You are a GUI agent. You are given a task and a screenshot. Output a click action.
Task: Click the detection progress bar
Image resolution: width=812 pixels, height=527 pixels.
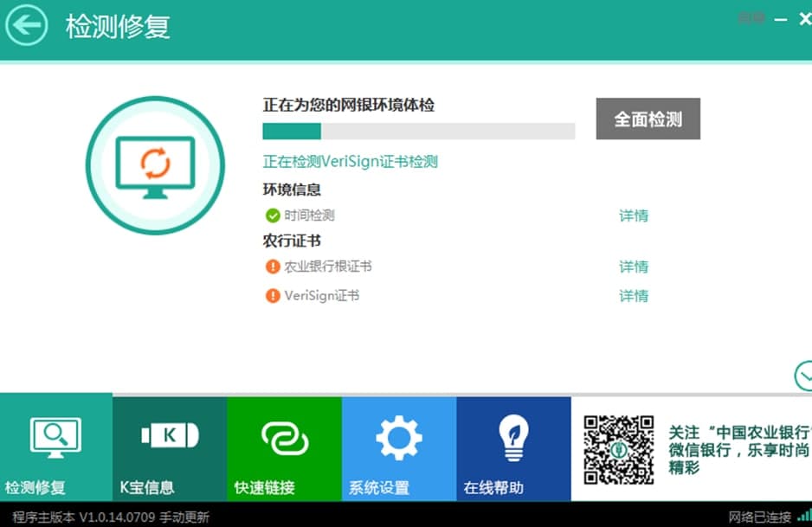click(x=418, y=131)
